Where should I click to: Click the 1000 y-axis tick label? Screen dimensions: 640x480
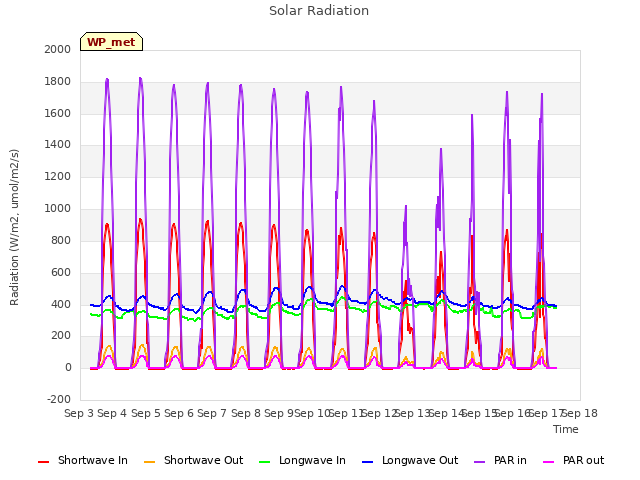coord(58,209)
